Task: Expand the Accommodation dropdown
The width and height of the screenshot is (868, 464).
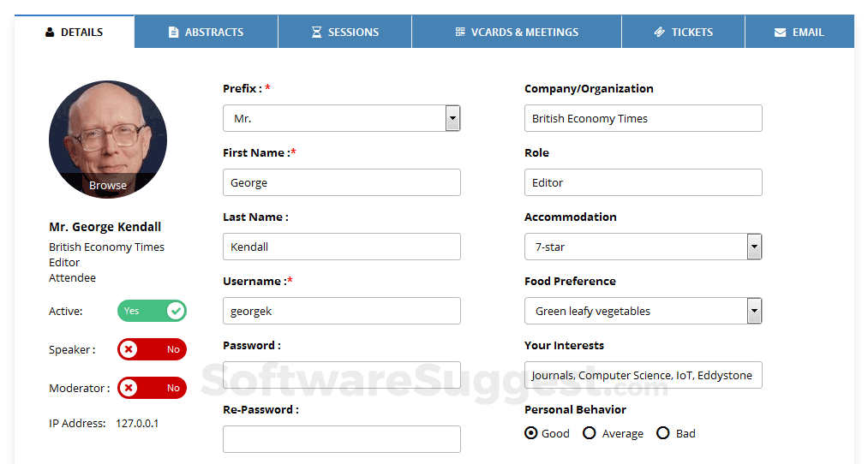Action: click(x=754, y=247)
